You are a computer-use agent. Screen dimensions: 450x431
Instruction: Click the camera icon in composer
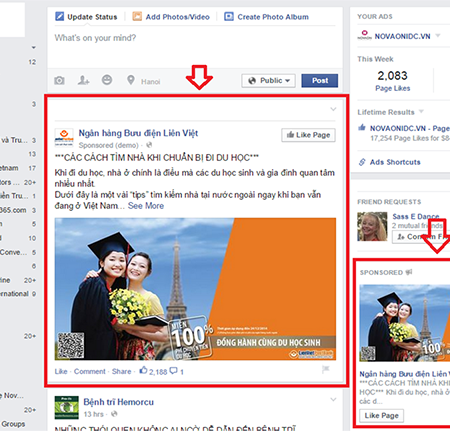(59, 80)
